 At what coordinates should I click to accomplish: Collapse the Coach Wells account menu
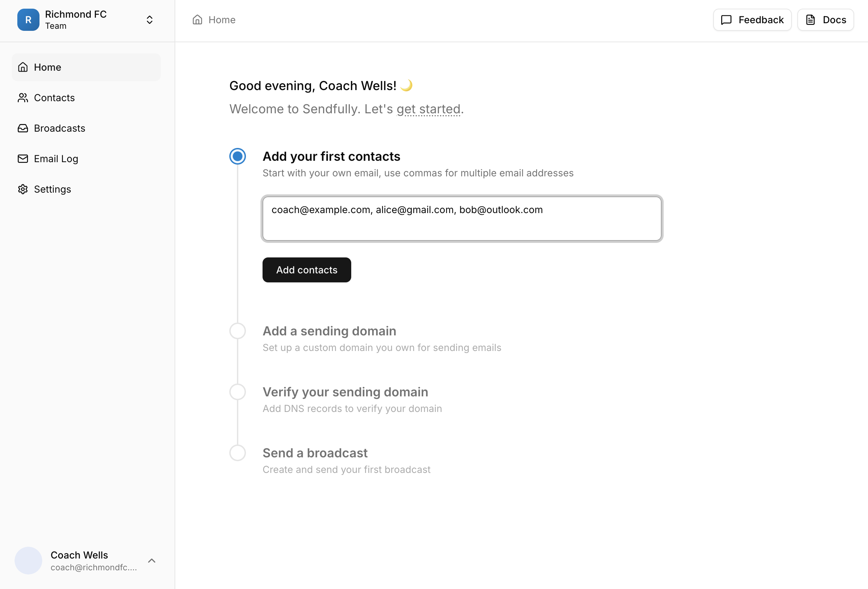[x=152, y=561]
